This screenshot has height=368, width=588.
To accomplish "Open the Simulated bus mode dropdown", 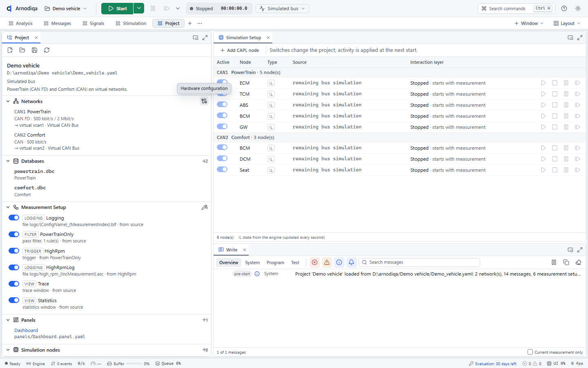I will point(282,9).
